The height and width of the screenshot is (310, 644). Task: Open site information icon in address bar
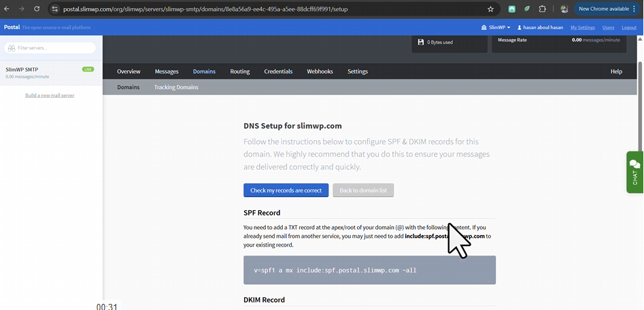point(55,9)
